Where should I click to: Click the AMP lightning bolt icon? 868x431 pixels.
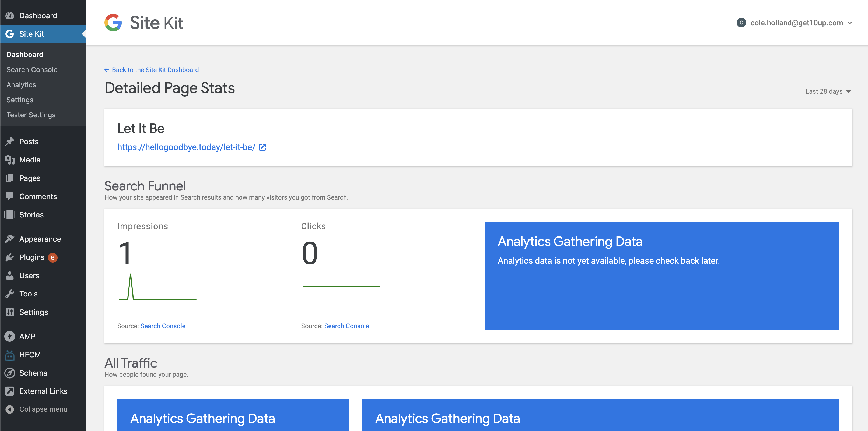[10, 336]
